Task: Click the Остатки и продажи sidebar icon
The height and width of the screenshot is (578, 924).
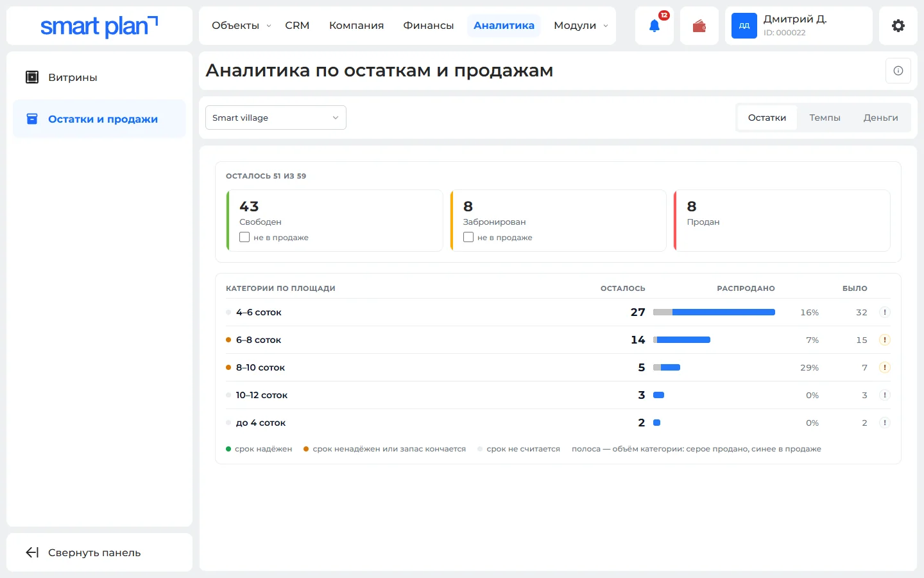Action: pos(32,119)
